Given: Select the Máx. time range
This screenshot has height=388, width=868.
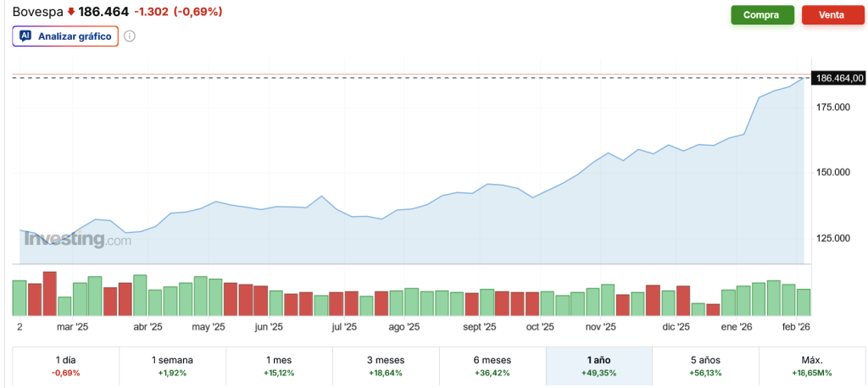Looking at the screenshot, I should 811,366.
